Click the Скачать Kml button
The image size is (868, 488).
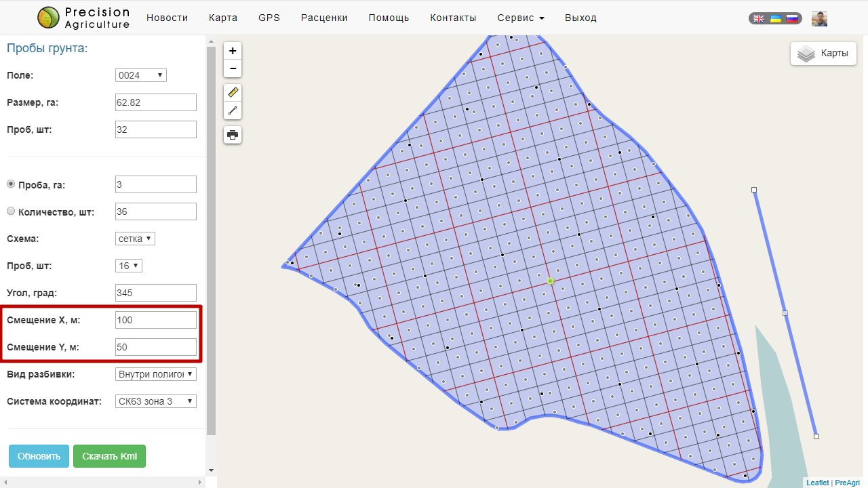(109, 456)
